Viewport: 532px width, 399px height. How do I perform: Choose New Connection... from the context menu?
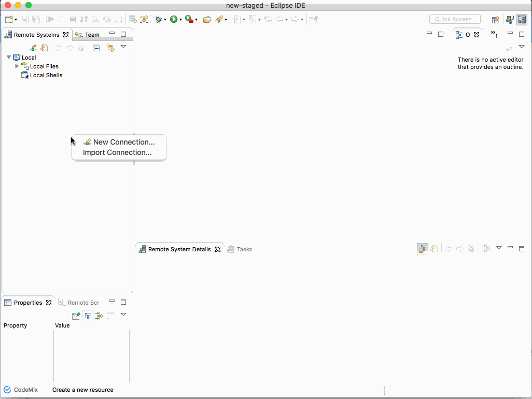(x=119, y=142)
